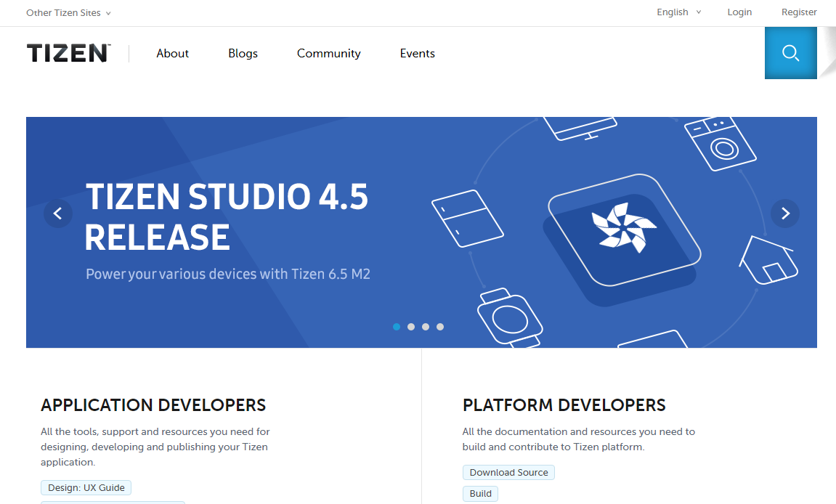Click Application Developers heading

coord(153,405)
